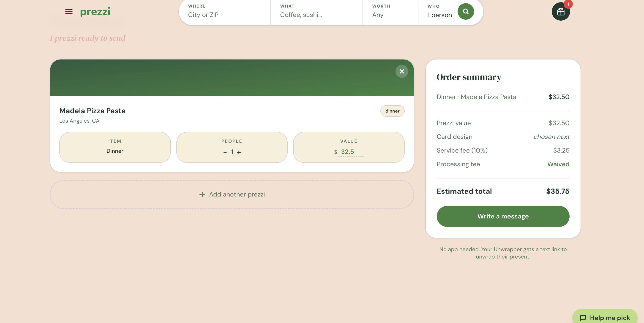
Task: Click the chosen next card design text
Action: tap(551, 137)
